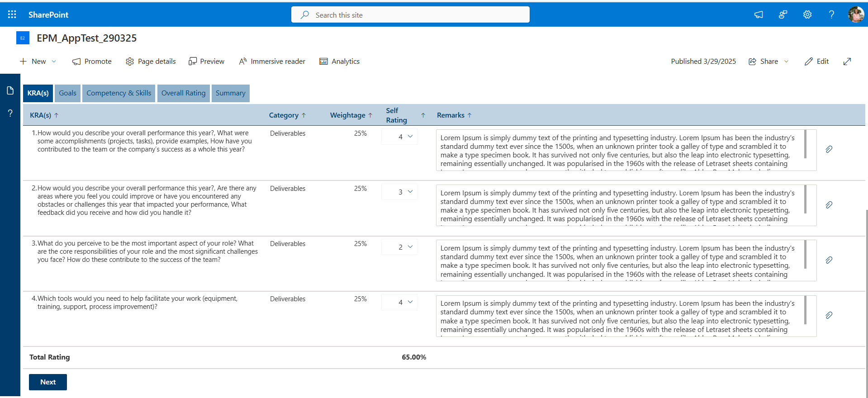Screen dimensions: 868x398
Task: Attach a file to KRA 3 remarks
Action: (829, 260)
